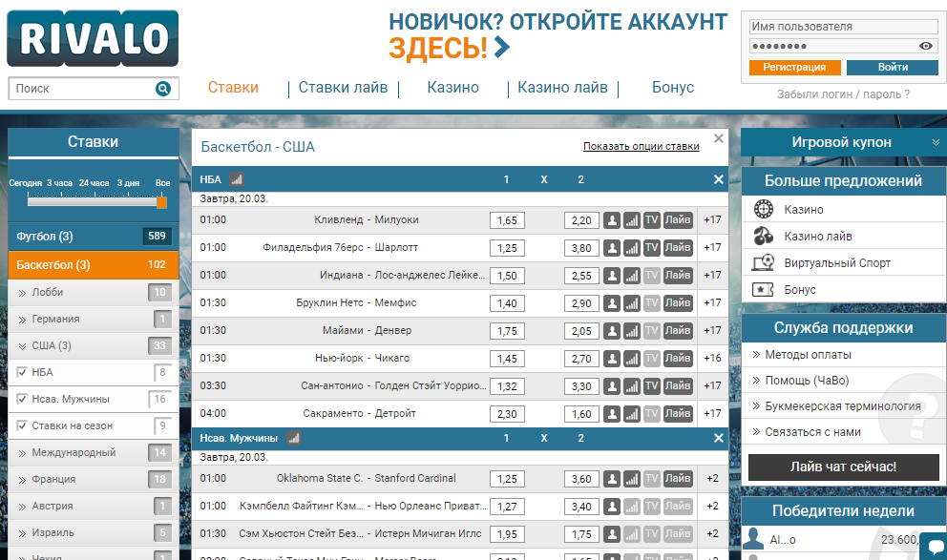
Task: Click Показать опции ставки link
Action: (641, 146)
